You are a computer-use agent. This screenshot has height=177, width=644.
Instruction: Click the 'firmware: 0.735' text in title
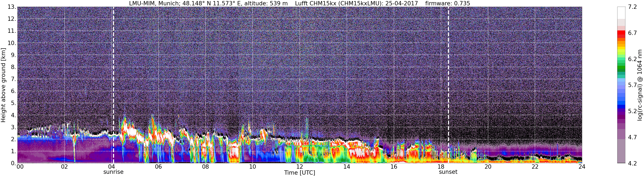pyautogui.click(x=448, y=3)
